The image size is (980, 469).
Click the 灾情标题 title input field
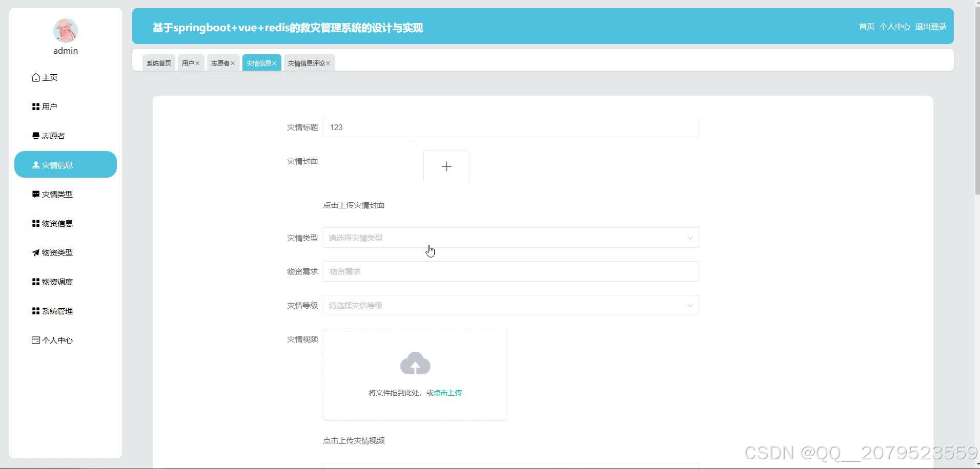click(x=510, y=127)
